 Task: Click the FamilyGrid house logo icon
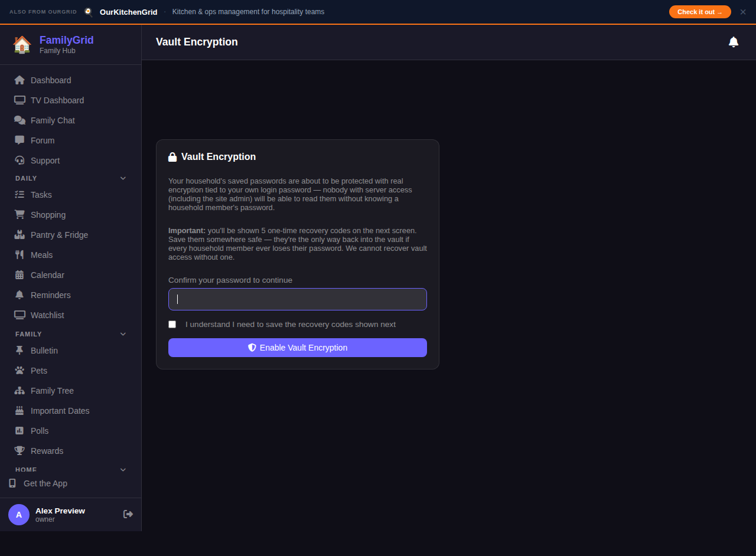click(22, 45)
